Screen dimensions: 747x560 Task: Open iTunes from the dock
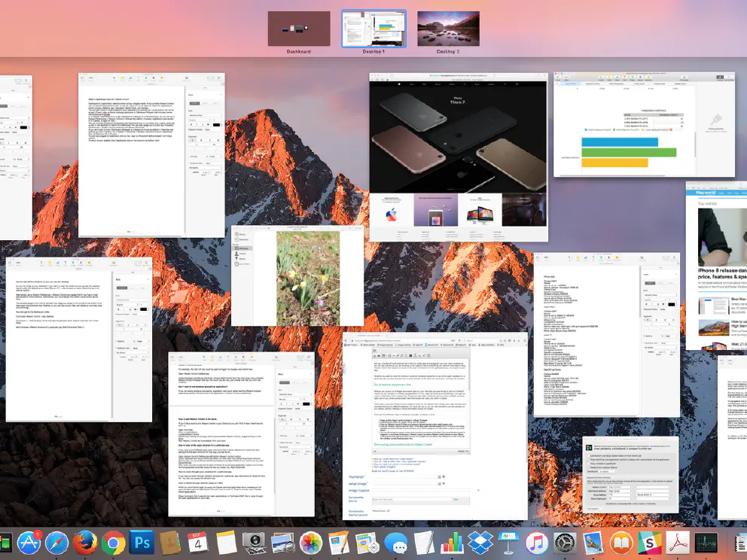pos(536,543)
